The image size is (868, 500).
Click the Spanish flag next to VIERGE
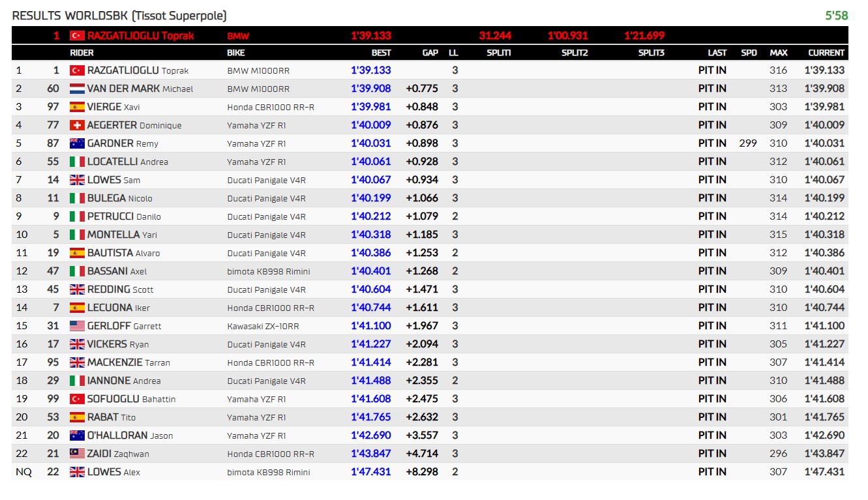pyautogui.click(x=77, y=107)
